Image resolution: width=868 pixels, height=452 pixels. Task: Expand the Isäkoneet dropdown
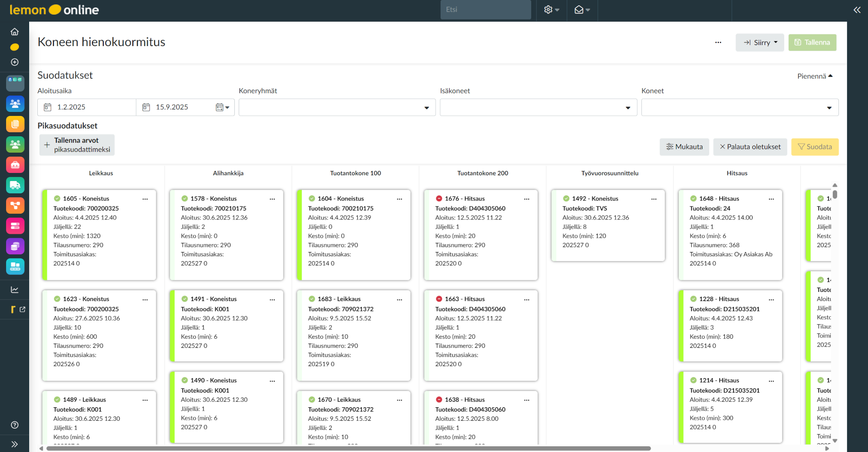(538, 108)
